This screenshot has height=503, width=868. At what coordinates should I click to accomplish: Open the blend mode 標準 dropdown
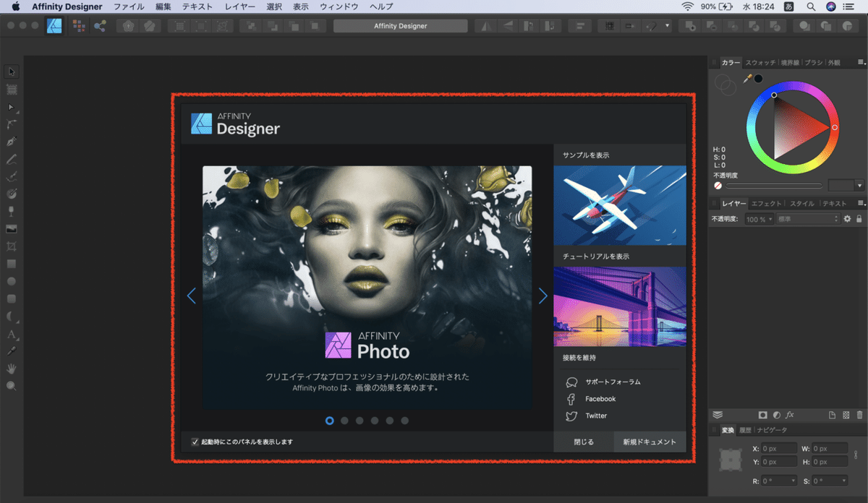click(x=808, y=219)
